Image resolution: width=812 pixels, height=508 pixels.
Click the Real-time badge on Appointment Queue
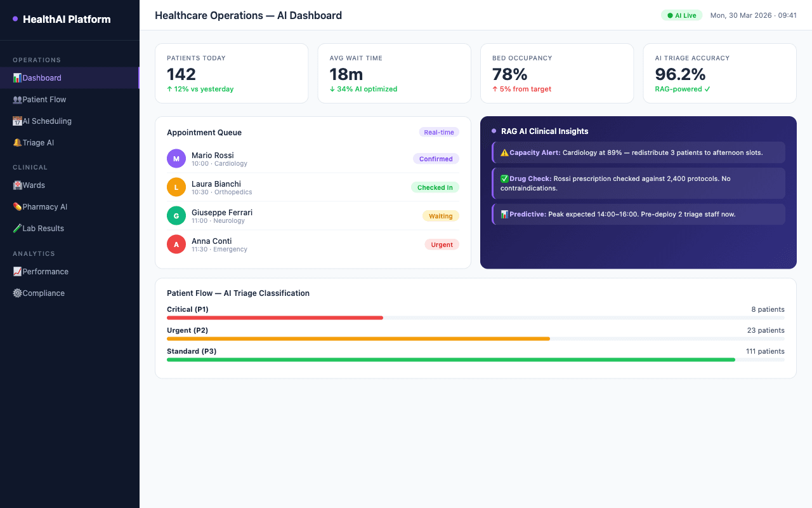[438, 132]
